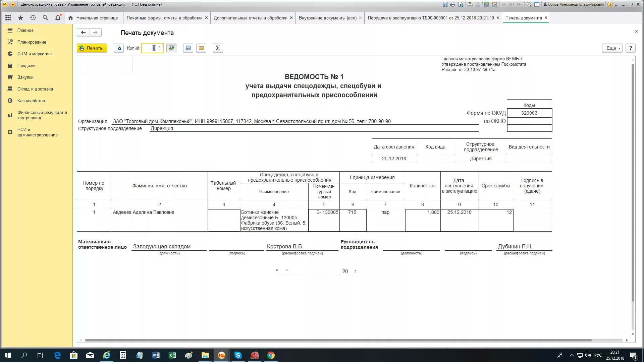Click the horizontal scrollbar of the document

338,340
